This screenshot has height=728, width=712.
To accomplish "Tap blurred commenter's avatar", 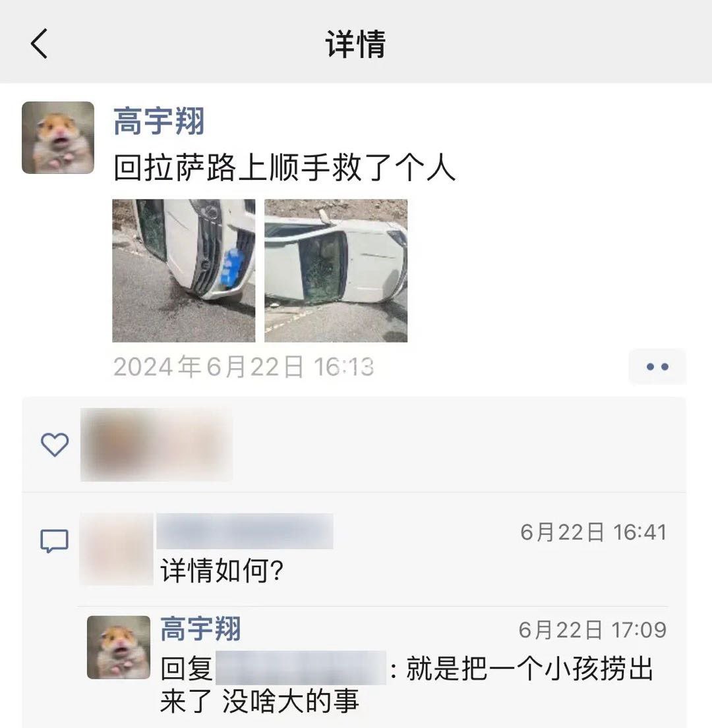I will pyautogui.click(x=117, y=549).
